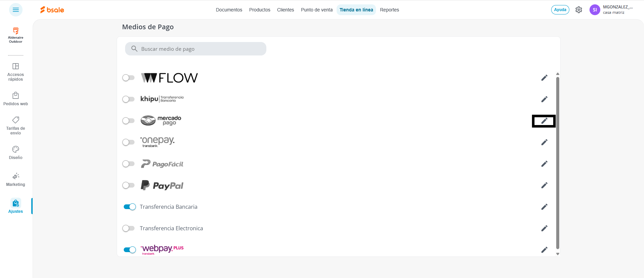The image size is (644, 278).
Task: Enable the onepay toggle
Action: coord(128,142)
